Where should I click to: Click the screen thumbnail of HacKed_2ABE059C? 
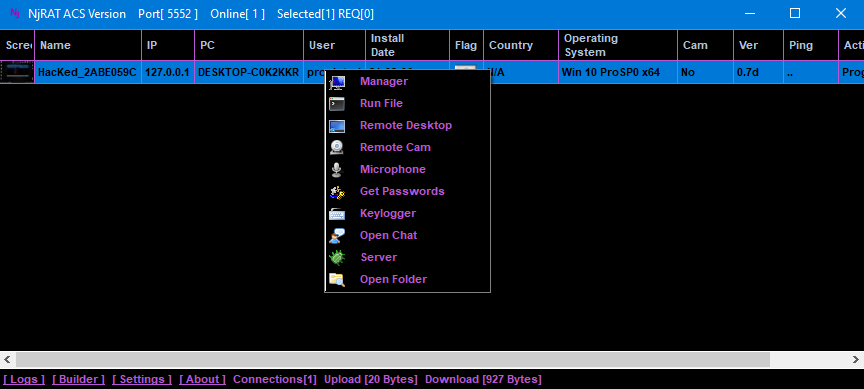pos(17,72)
